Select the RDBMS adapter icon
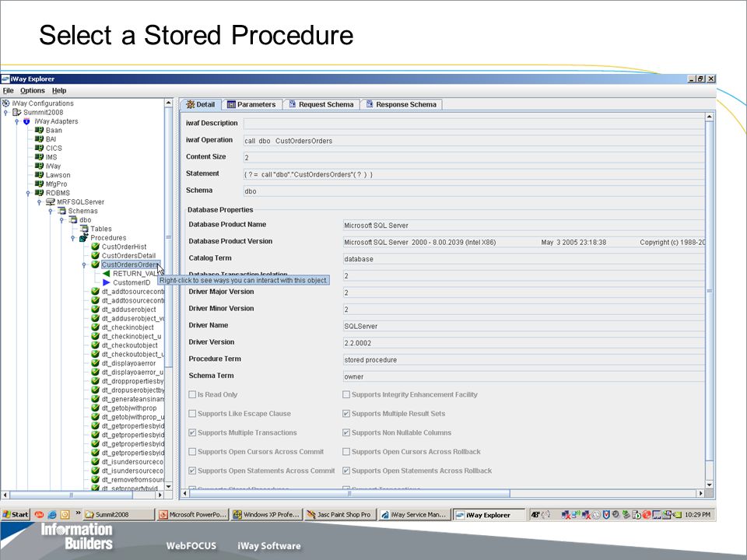Viewport: 747px width, 560px height. click(x=39, y=193)
